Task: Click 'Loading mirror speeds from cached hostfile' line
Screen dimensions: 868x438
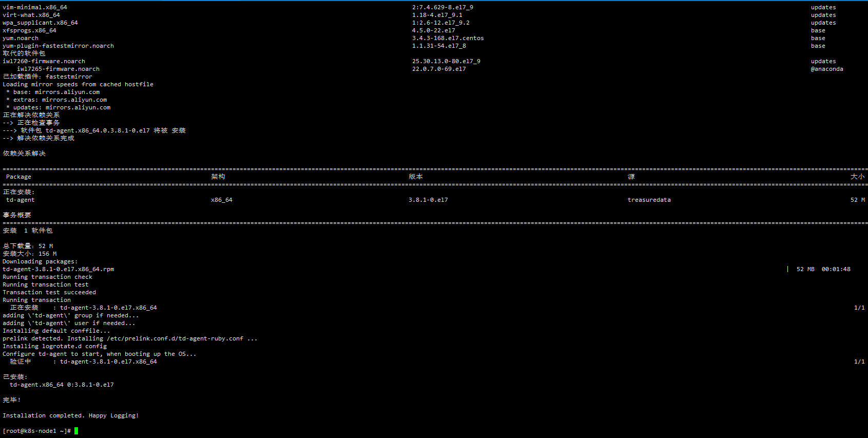Action: click(x=78, y=84)
